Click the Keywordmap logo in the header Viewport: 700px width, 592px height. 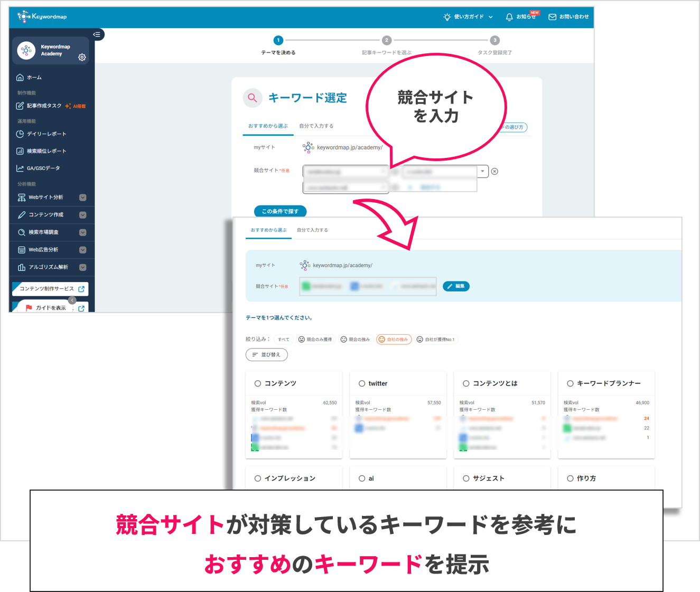(x=42, y=16)
